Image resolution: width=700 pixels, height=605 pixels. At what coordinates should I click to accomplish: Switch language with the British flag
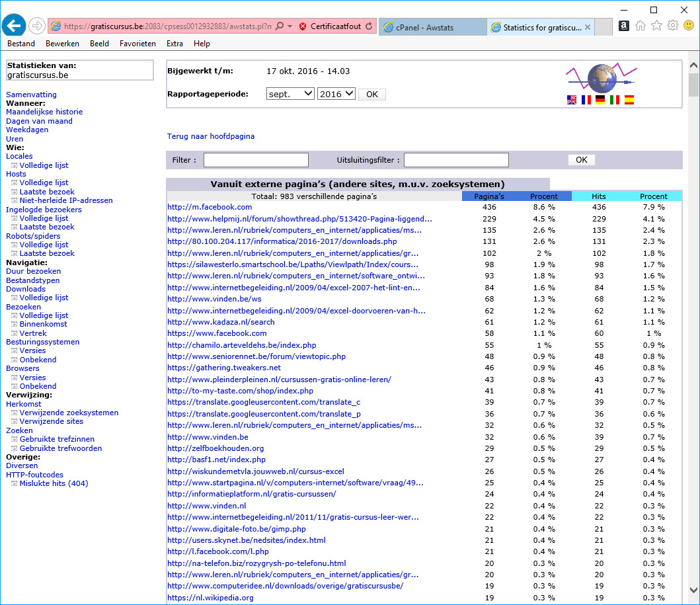pyautogui.click(x=571, y=100)
